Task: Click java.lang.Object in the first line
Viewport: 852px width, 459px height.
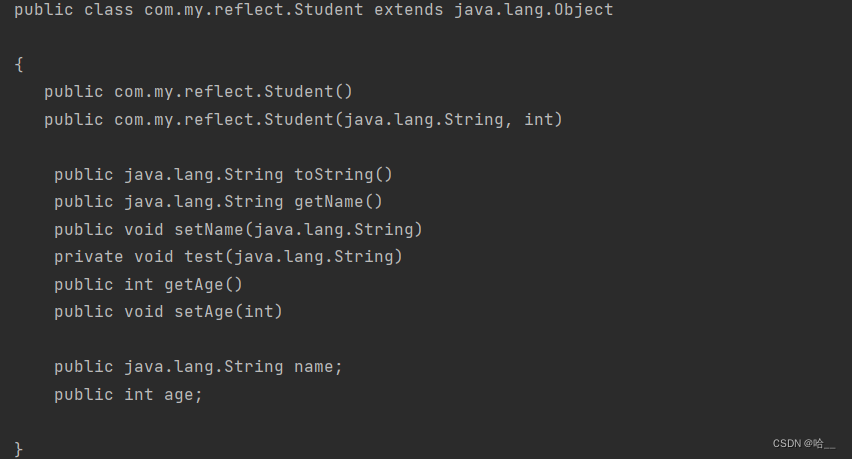Action: (534, 10)
